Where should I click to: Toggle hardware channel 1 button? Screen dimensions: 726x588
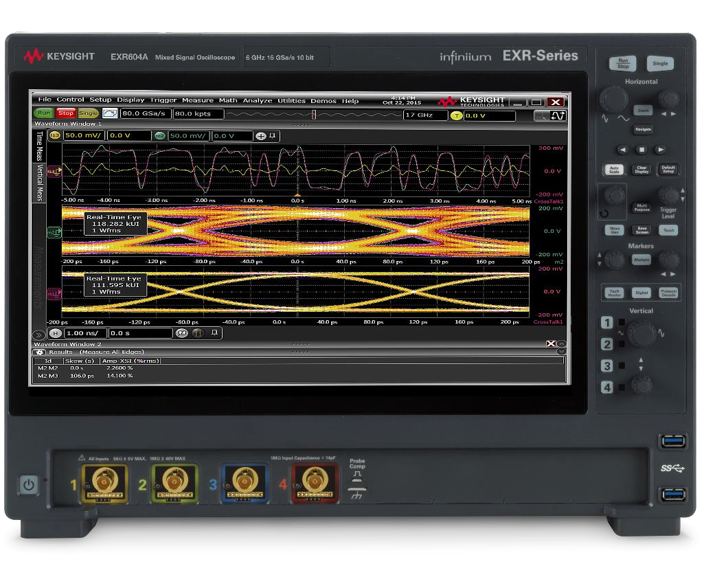607,323
